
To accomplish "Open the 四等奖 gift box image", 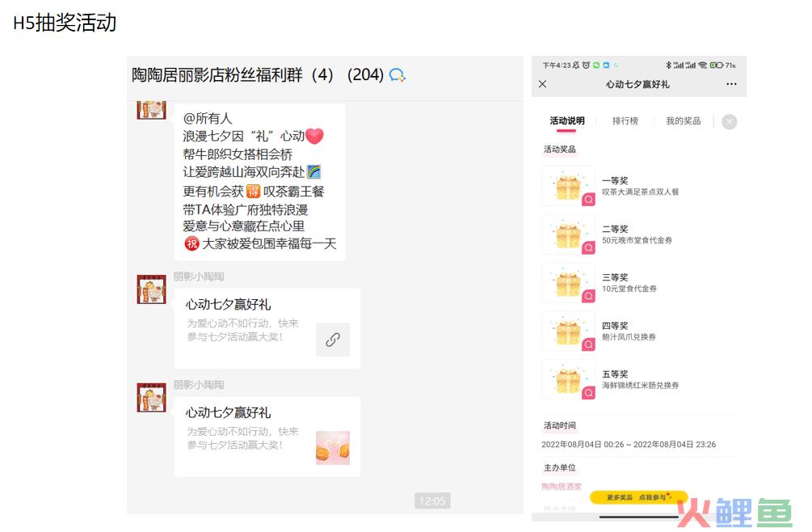I will [x=568, y=331].
